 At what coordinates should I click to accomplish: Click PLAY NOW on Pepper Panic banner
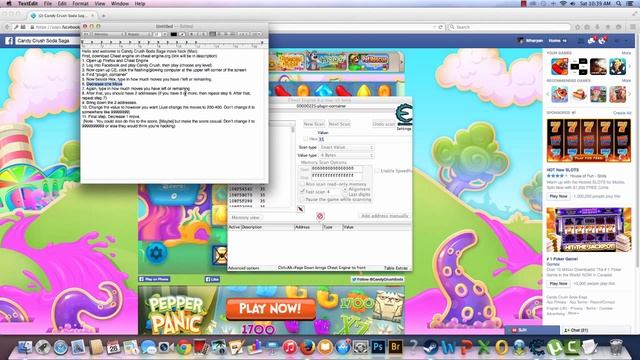[270, 309]
